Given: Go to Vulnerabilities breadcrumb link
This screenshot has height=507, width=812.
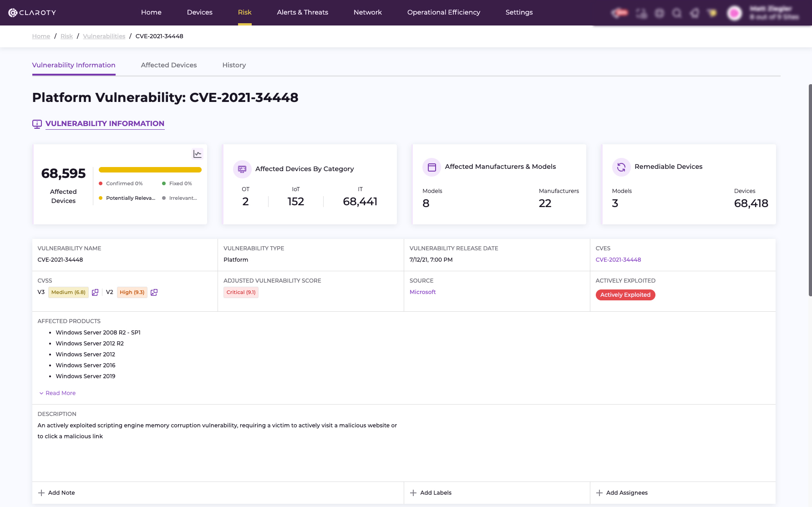Looking at the screenshot, I should [x=104, y=36].
